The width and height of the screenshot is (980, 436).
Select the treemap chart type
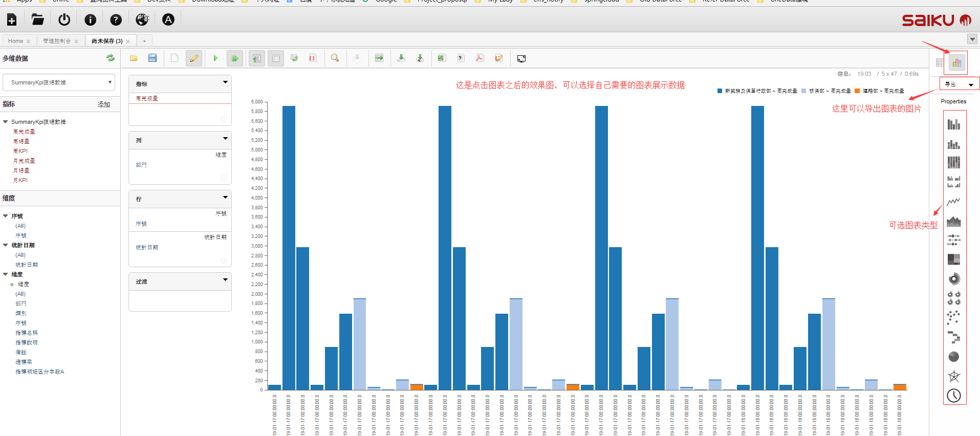954,259
